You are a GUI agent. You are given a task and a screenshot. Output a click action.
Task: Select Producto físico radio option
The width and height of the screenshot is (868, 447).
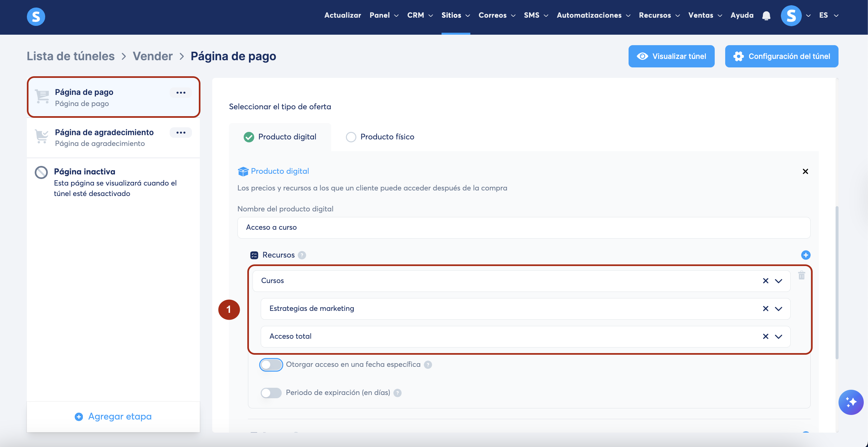click(x=351, y=137)
